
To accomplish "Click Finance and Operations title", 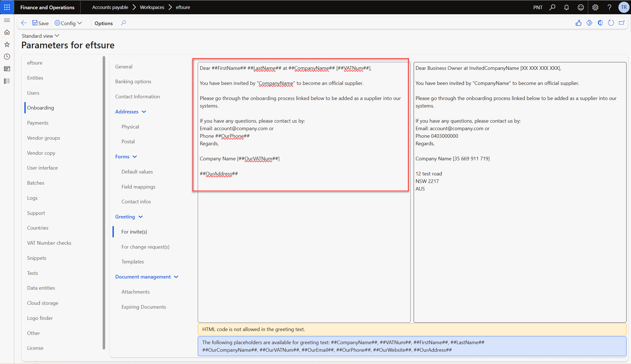I will 47,7.
